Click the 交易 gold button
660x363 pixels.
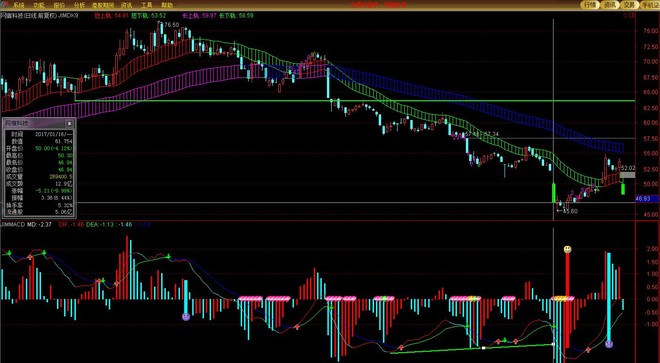coord(629,5)
